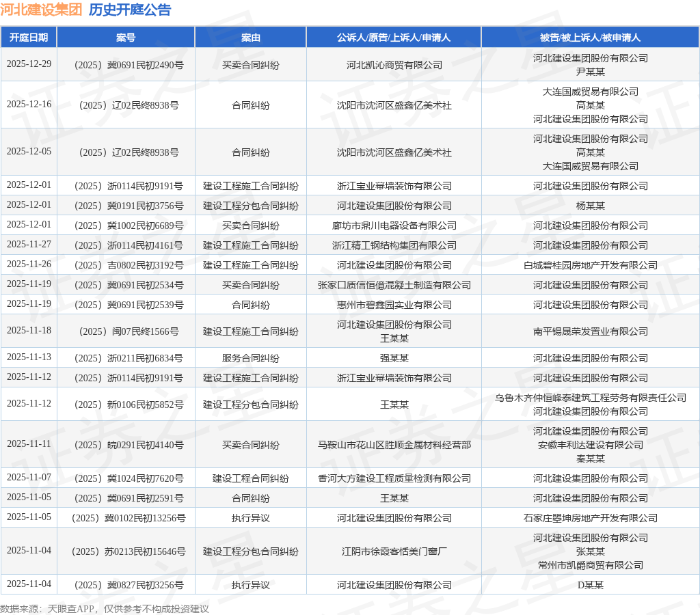Click defendant 安徽丰利达建设有限公司
Image resolution: width=700 pixels, height=615 pixels.
(590, 445)
